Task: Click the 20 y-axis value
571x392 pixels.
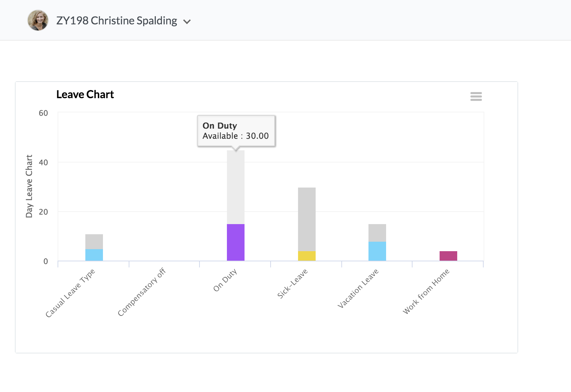Action: [43, 212]
